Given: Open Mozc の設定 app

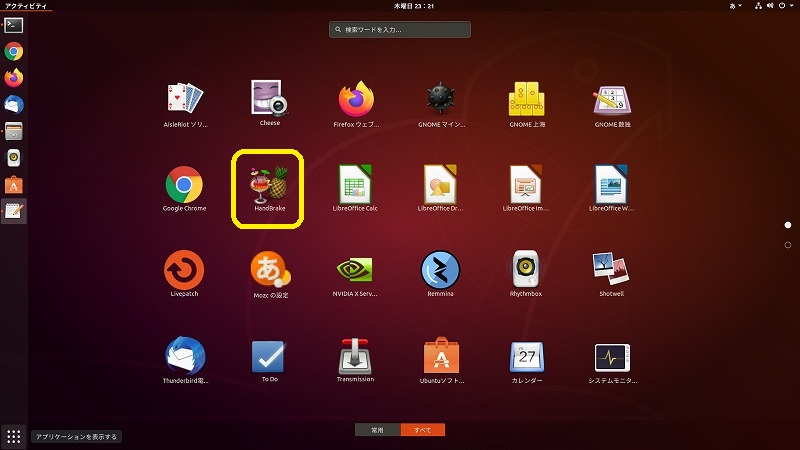Looking at the screenshot, I should pos(270,275).
